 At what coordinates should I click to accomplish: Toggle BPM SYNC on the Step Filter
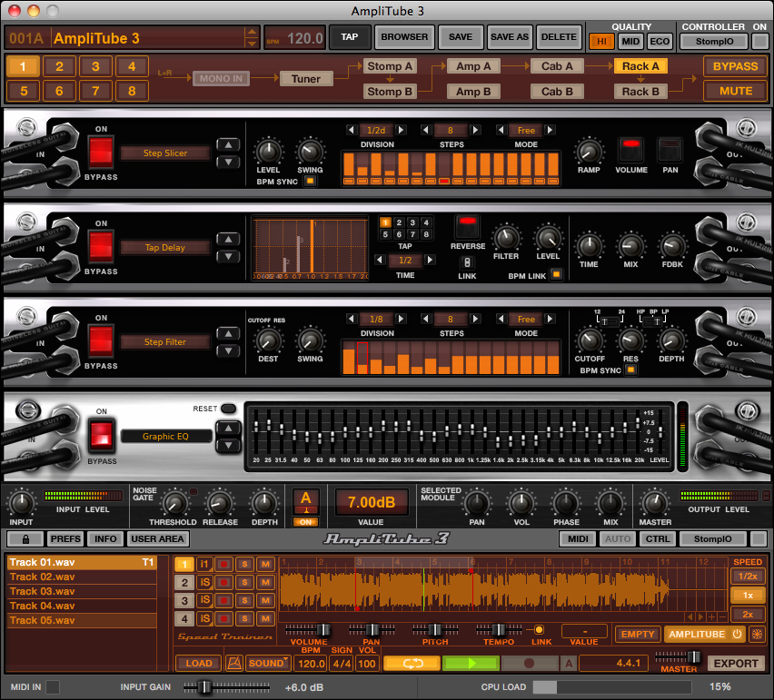pos(630,370)
